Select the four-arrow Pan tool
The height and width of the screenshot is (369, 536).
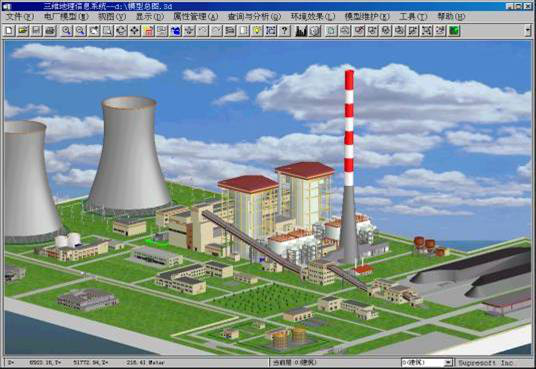[x=134, y=31]
